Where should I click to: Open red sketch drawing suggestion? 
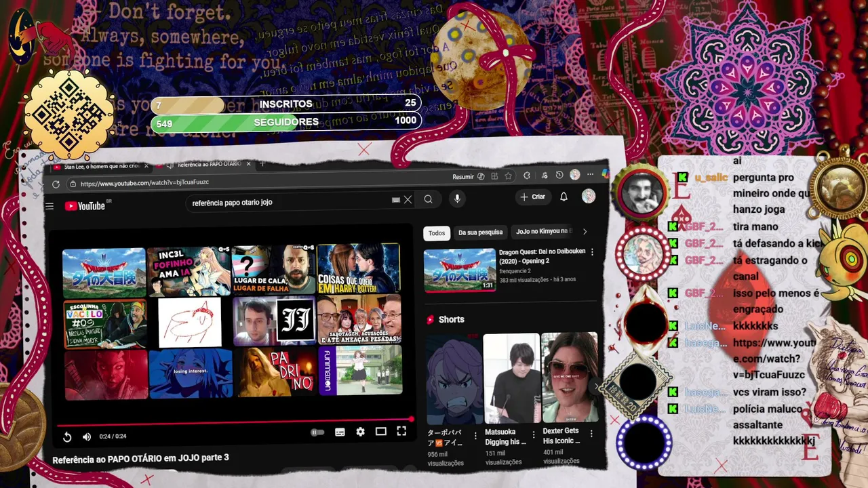pos(190,323)
